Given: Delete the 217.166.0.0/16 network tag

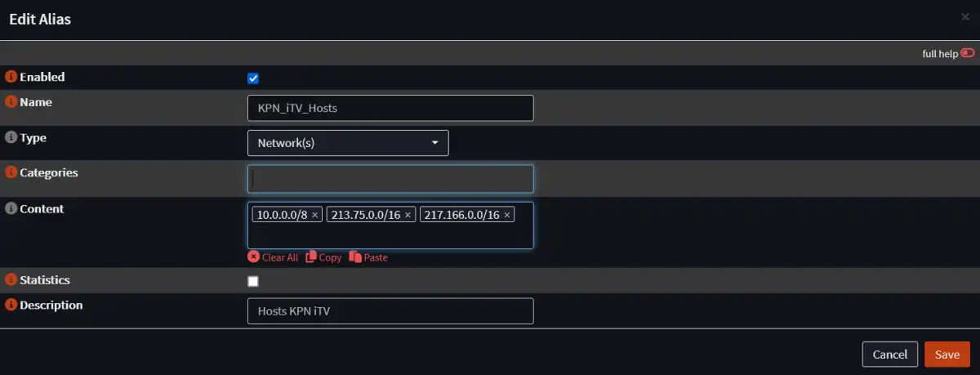Looking at the screenshot, I should [507, 215].
